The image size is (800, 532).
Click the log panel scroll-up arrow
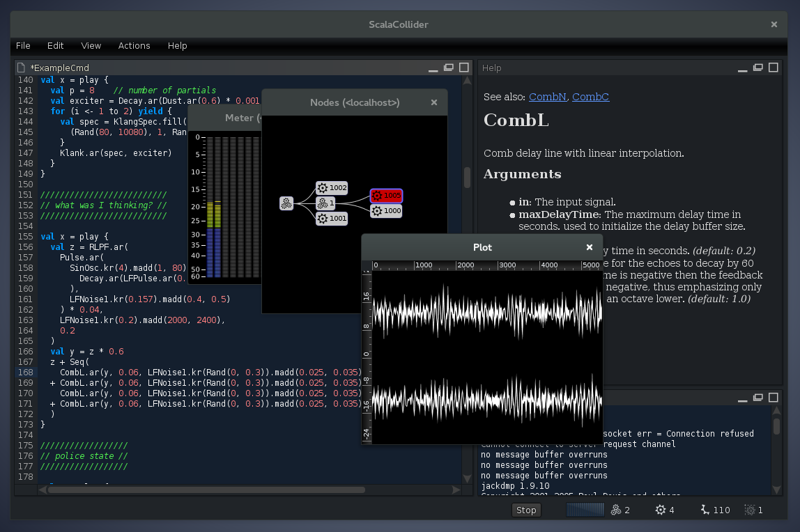click(x=776, y=411)
